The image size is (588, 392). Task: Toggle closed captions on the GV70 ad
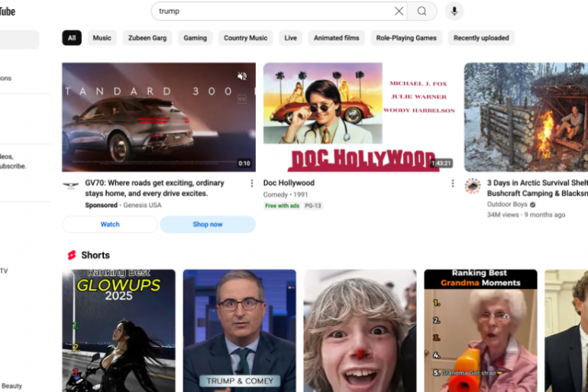click(242, 99)
